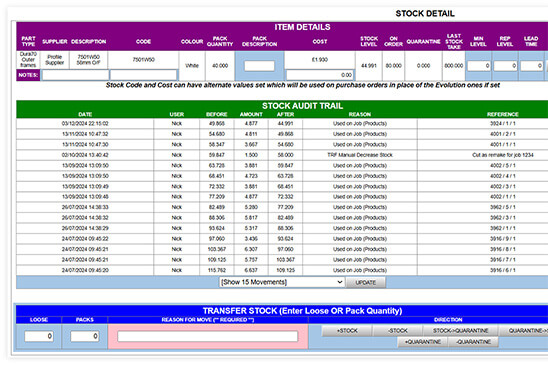The image size is (548, 367).
Task: Click the REFERENCE column header
Action: (503, 114)
